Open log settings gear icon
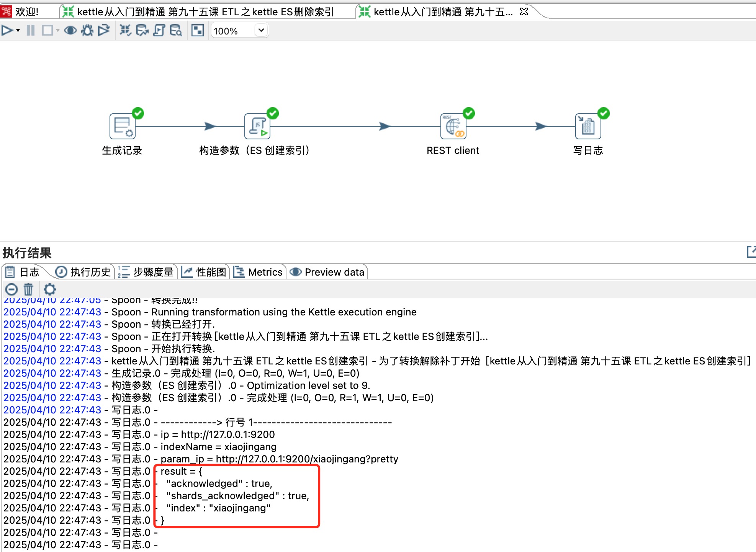Screen dimensions: 756x552 pyautogui.click(x=49, y=289)
